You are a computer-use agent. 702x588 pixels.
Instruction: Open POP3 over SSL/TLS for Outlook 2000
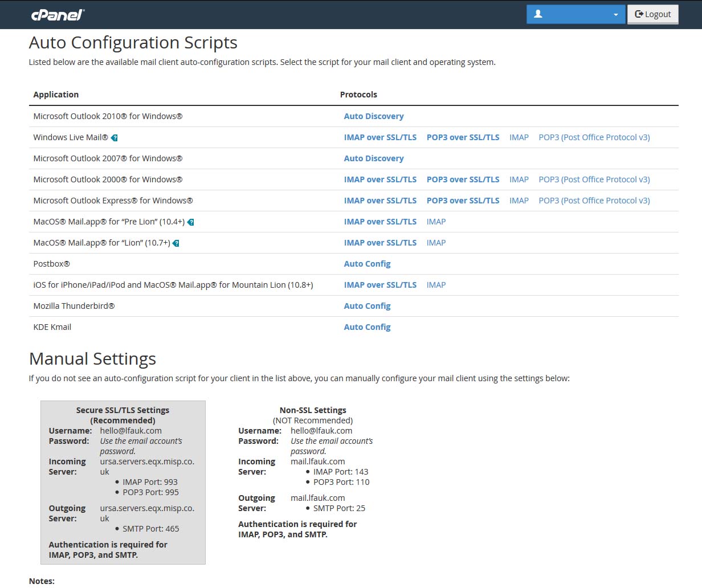coord(463,179)
